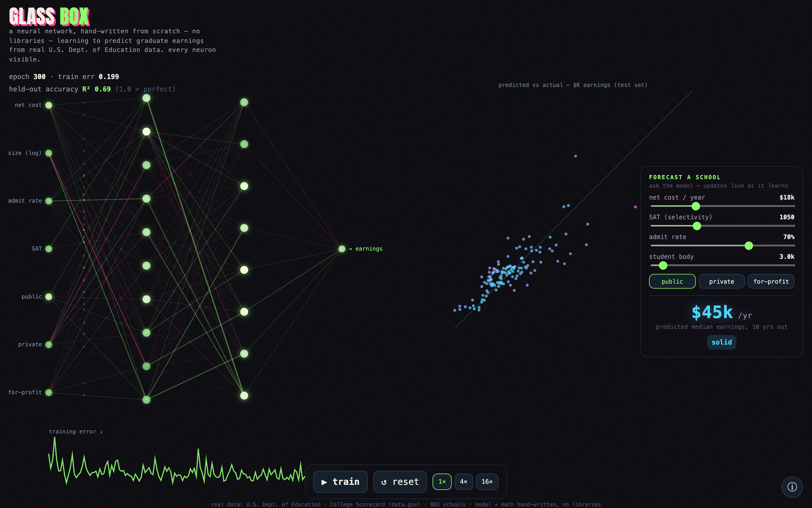Click the admit rate input neuron
Screen dimensions: 812x508
[49, 201]
